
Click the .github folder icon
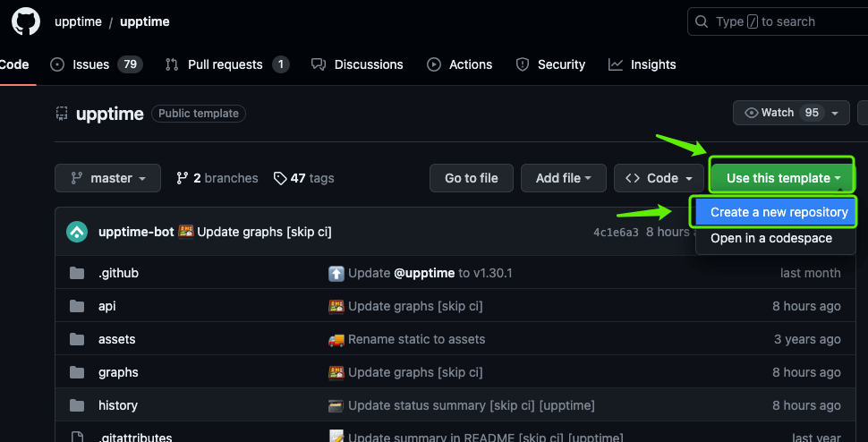(76, 273)
